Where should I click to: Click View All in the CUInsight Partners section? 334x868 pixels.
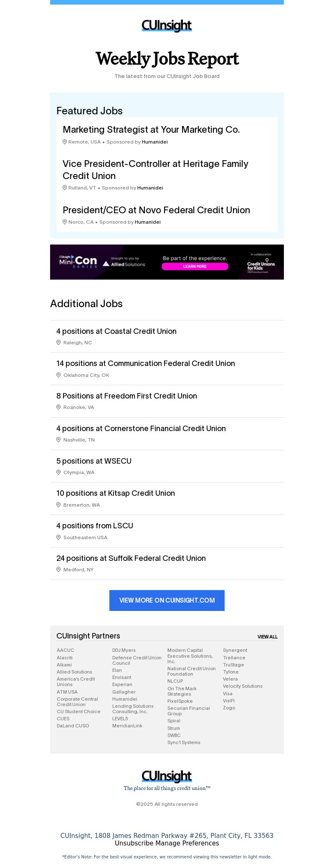[x=268, y=637]
